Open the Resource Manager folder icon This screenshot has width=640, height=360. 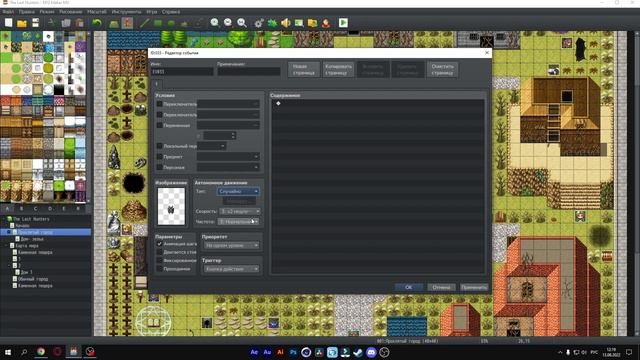[313, 23]
